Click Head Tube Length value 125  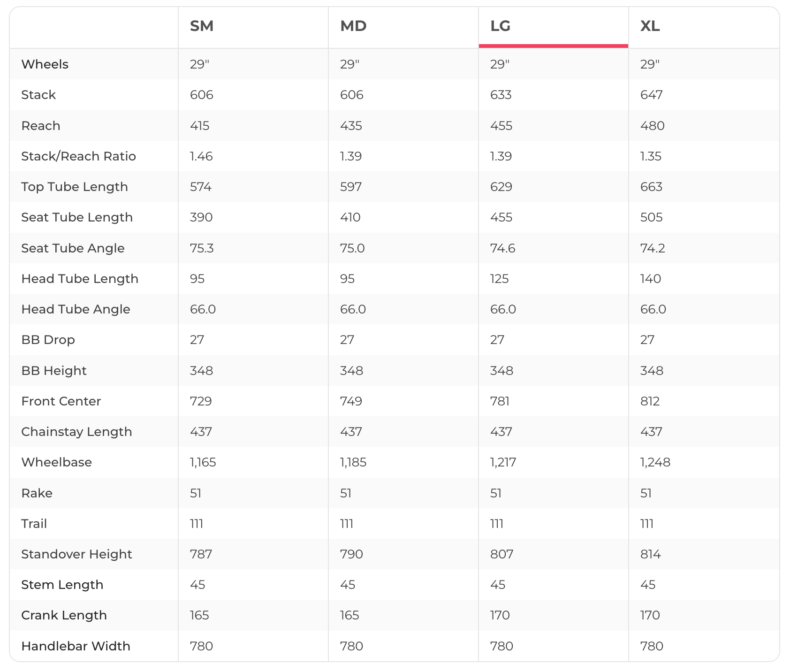pyautogui.click(x=499, y=279)
